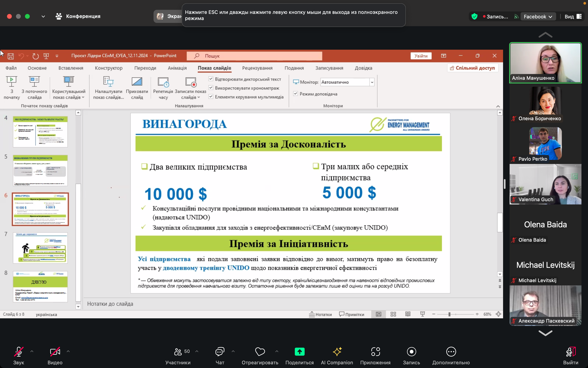588x368 pixels.
Task: Switch to normal view icon in status bar
Action: click(x=379, y=314)
